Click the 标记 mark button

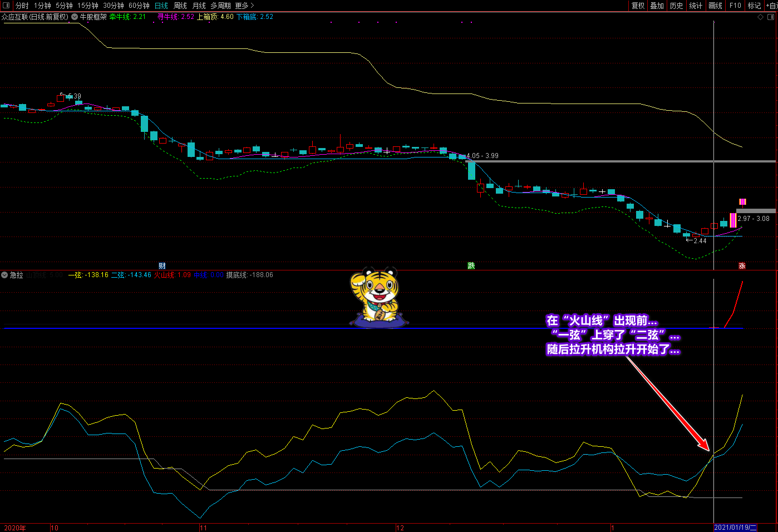[x=754, y=6]
